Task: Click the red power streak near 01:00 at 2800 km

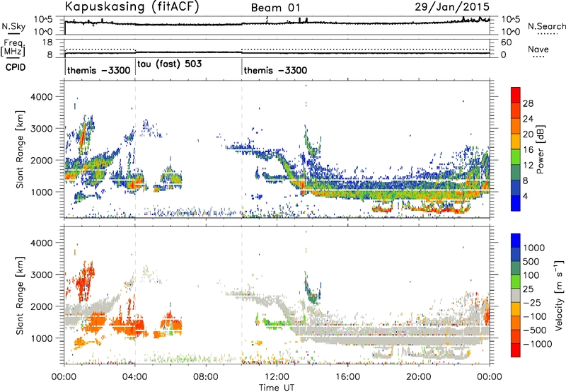Action: pos(83,137)
